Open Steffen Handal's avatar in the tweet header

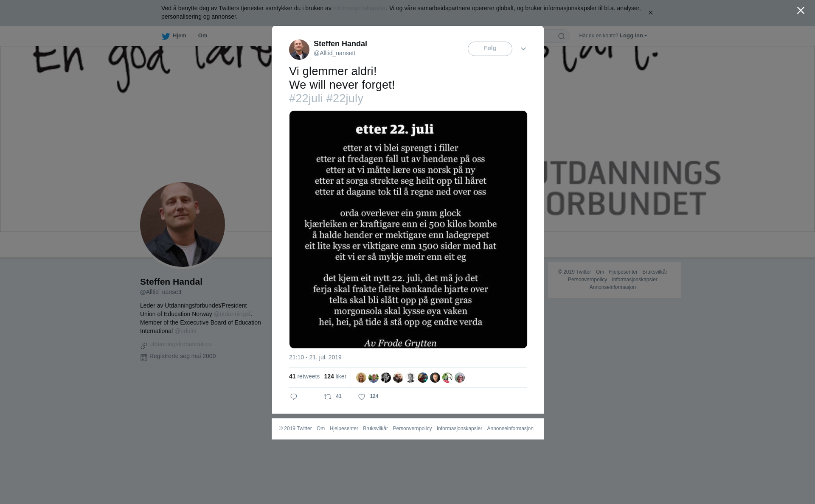tap(299, 50)
